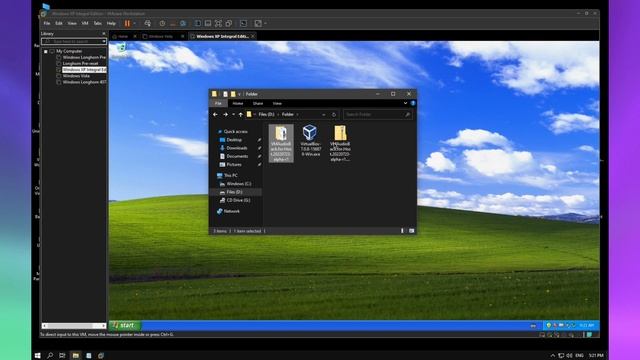Close the Windows XP Integral Edition tab
The width and height of the screenshot is (640, 360).
click(x=253, y=36)
